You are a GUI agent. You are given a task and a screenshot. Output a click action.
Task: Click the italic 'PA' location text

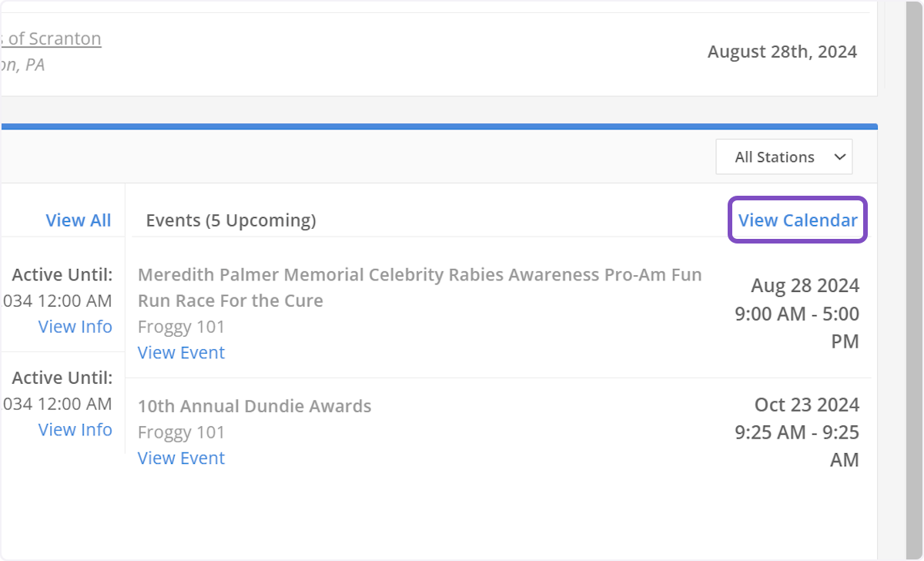point(34,65)
